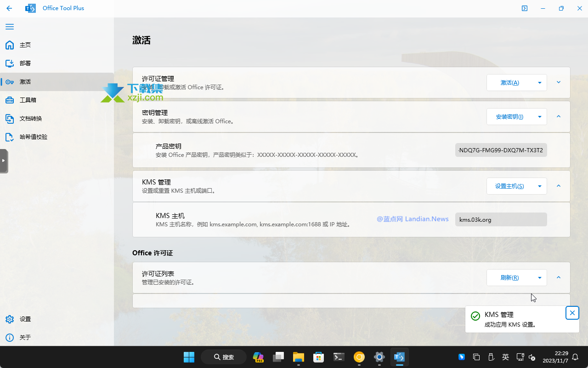Open the 部署 deploy page

pos(57,63)
